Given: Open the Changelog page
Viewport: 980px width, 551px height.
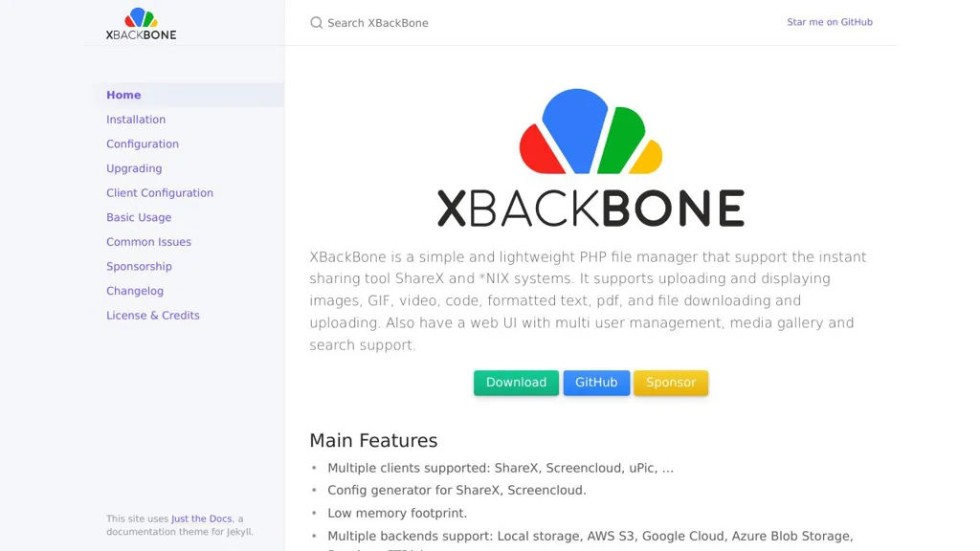Looking at the screenshot, I should pyautogui.click(x=134, y=290).
